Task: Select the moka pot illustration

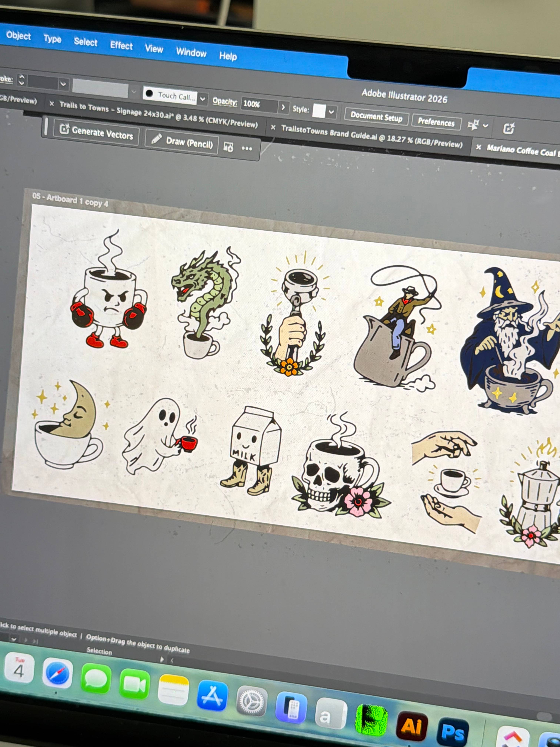Action: [x=530, y=493]
